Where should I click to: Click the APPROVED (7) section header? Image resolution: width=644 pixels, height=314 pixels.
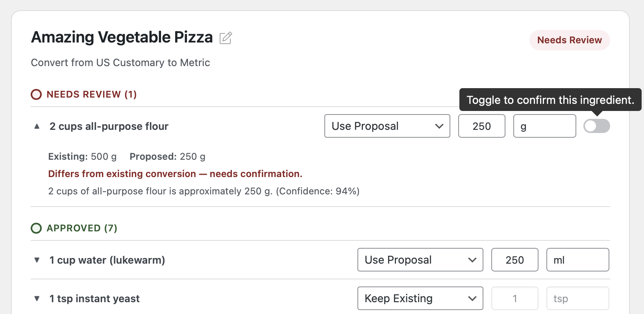click(x=82, y=228)
